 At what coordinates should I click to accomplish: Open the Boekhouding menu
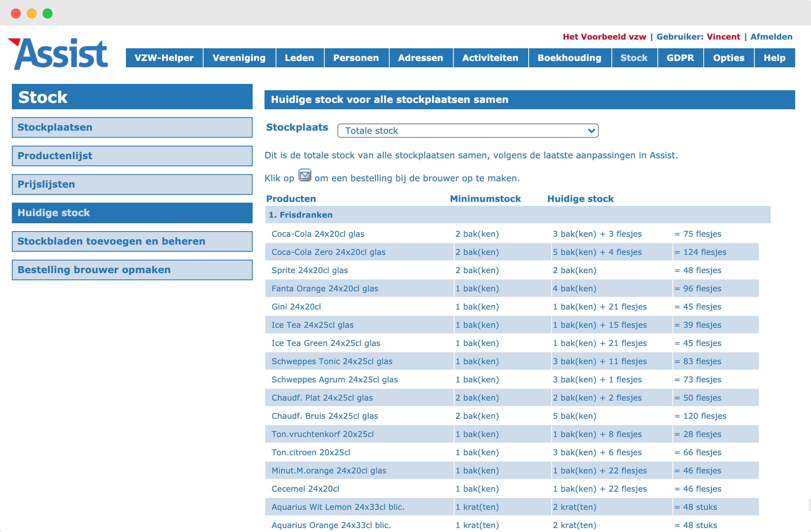(x=569, y=58)
